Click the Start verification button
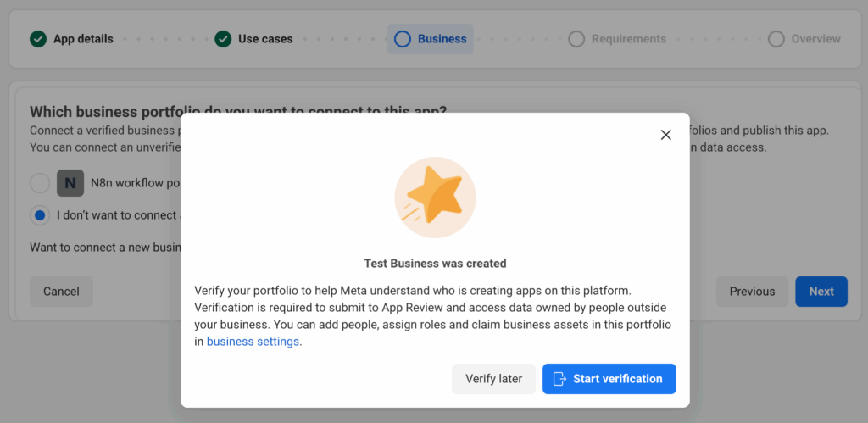The height and width of the screenshot is (423, 868). click(609, 379)
